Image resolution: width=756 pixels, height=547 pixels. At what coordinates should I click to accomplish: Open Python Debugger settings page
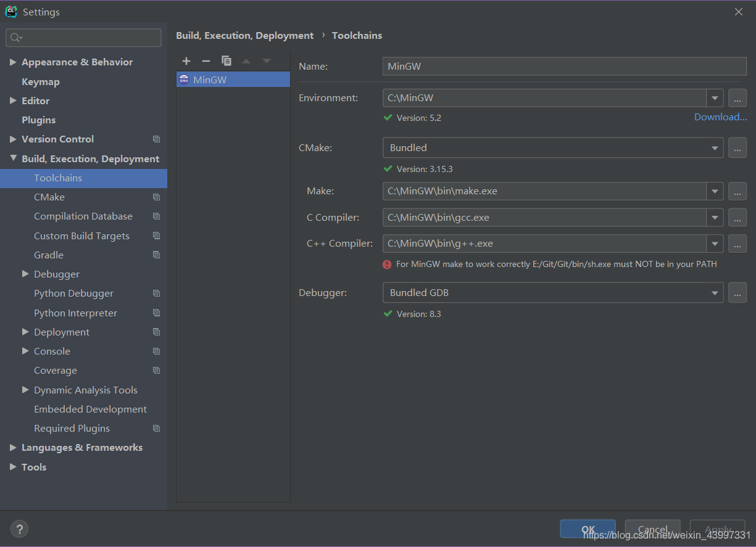pos(74,294)
